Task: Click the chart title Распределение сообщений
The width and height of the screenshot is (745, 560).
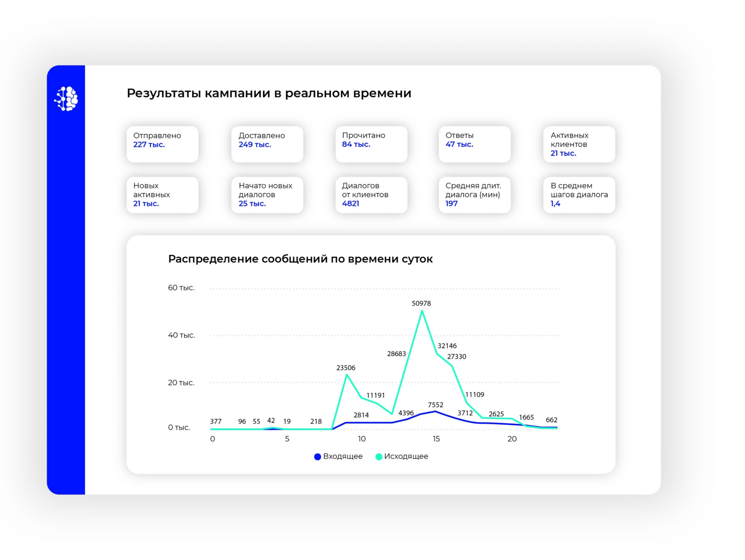Action: 300,259
